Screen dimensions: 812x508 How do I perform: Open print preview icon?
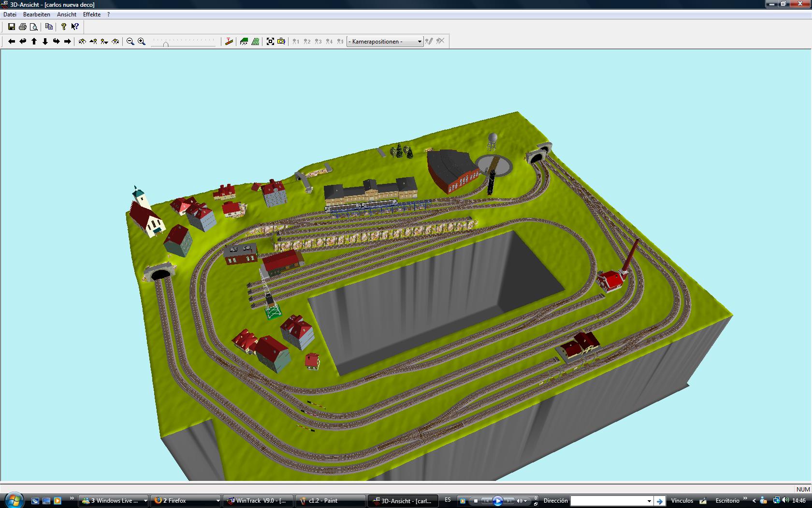[34, 27]
